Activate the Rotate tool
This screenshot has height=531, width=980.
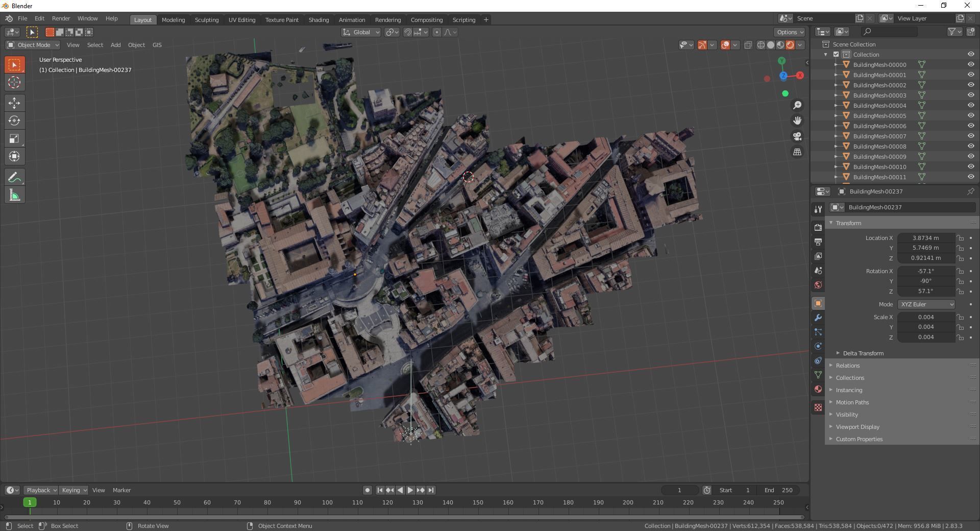click(14, 120)
